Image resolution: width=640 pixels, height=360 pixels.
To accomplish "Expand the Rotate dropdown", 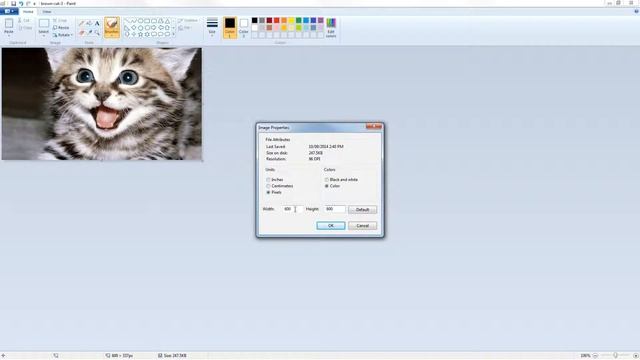I will pyautogui.click(x=72, y=35).
